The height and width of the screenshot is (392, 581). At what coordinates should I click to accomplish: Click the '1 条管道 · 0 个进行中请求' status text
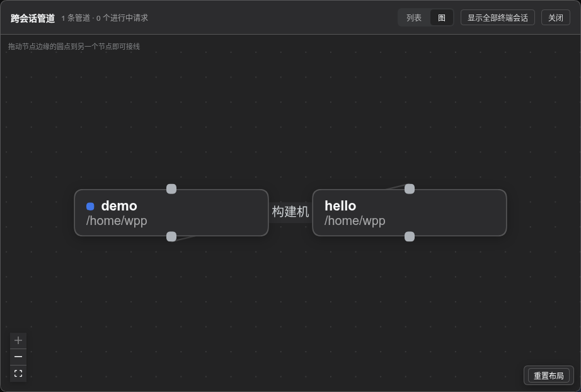coord(105,18)
